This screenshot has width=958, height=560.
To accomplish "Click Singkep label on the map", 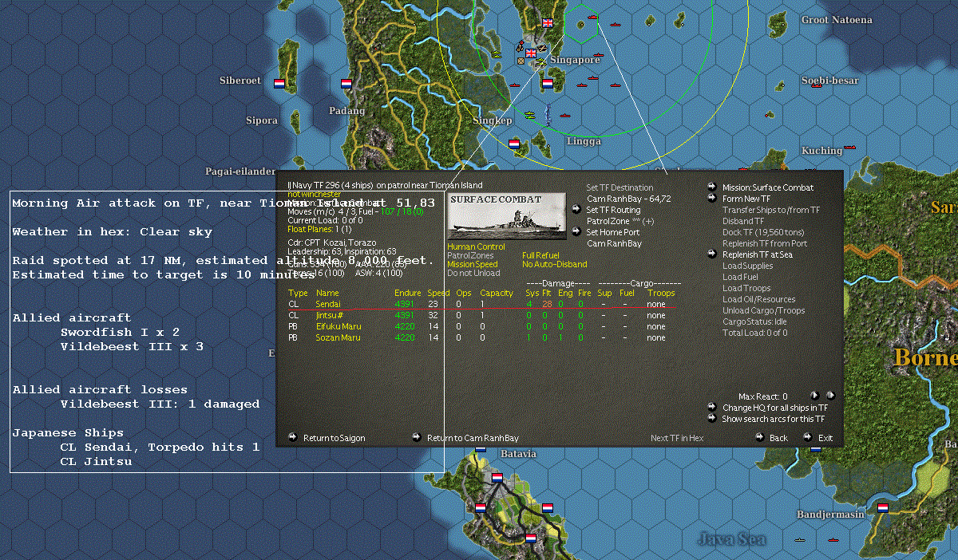I will [493, 120].
